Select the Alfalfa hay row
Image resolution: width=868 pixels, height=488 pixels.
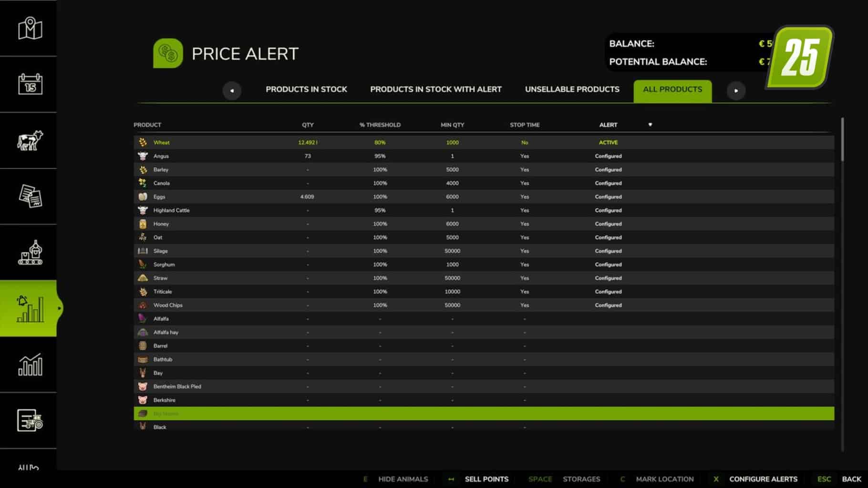click(x=484, y=332)
